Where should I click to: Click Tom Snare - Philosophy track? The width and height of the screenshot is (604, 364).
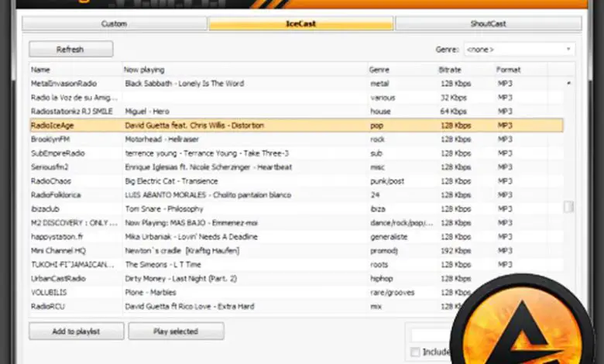(164, 209)
